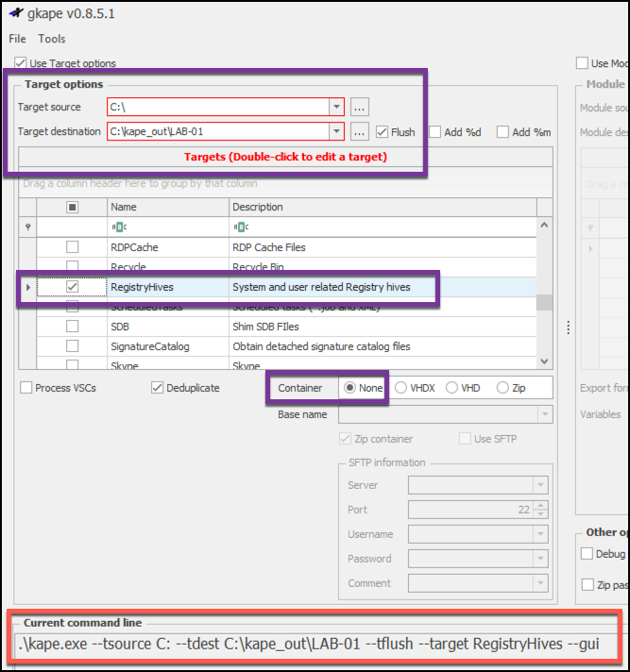This screenshot has width=630, height=672.
Task: Select the VHD container radio button
Action: tap(451, 388)
